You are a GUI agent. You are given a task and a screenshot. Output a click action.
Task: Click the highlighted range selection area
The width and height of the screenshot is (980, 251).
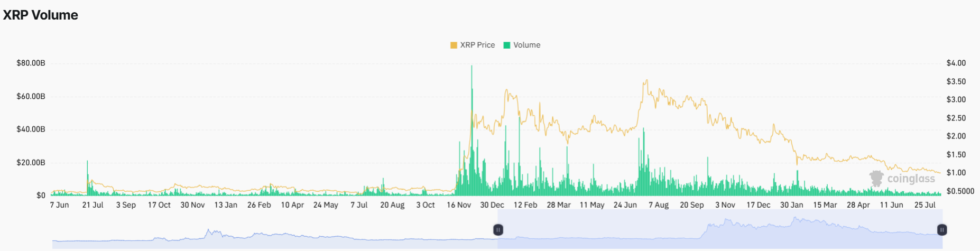click(x=720, y=229)
